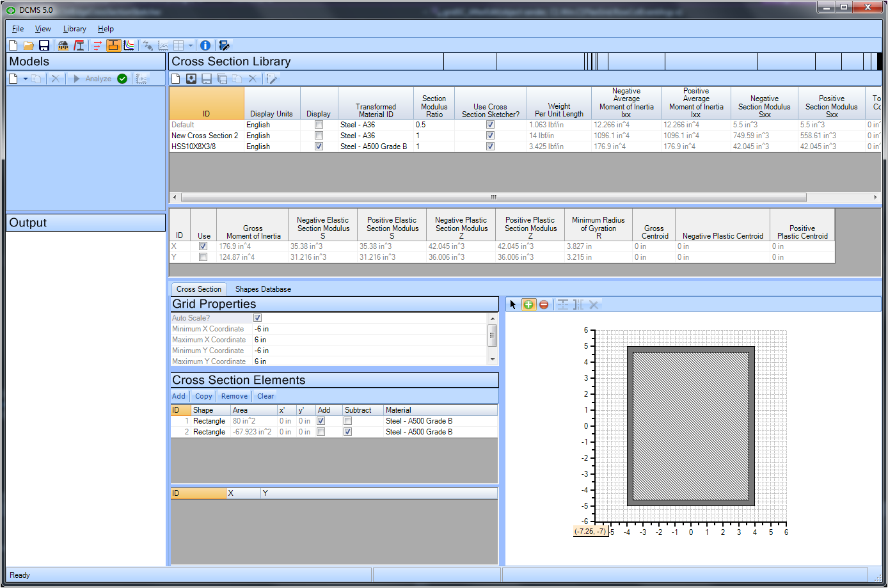Screen dimensions: 888x588
Task: Open a file with the folder icon
Action: click(x=29, y=45)
